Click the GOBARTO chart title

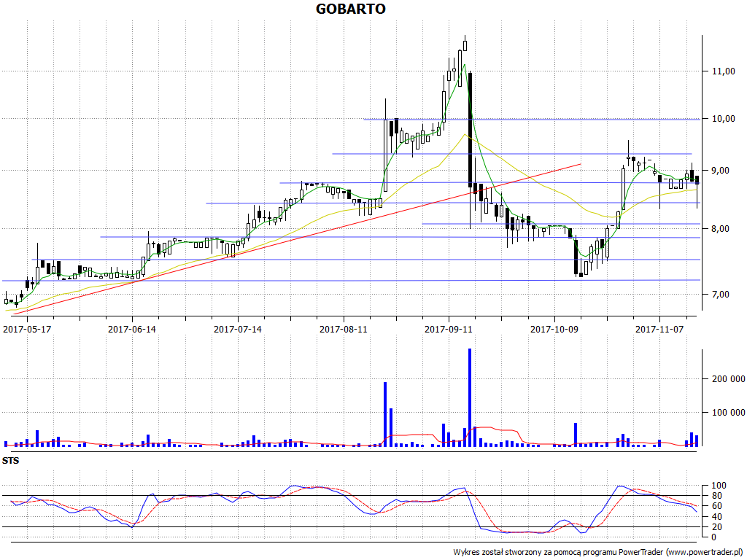click(x=351, y=9)
